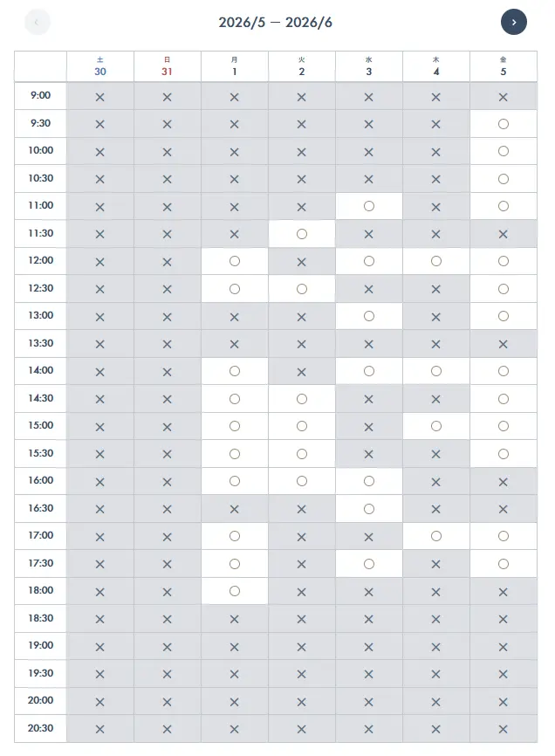Image resolution: width=555 pixels, height=756 pixels.
Task: Select 18:00 open circle on Monday 1
Action: coord(235,591)
